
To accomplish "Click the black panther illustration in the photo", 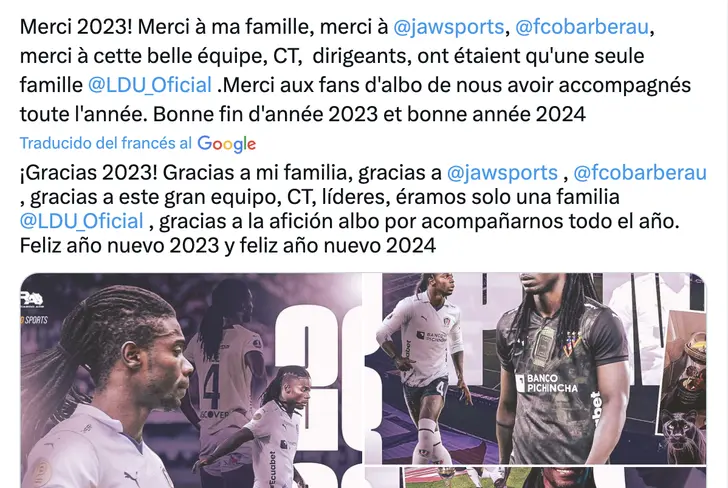I will [x=682, y=434].
